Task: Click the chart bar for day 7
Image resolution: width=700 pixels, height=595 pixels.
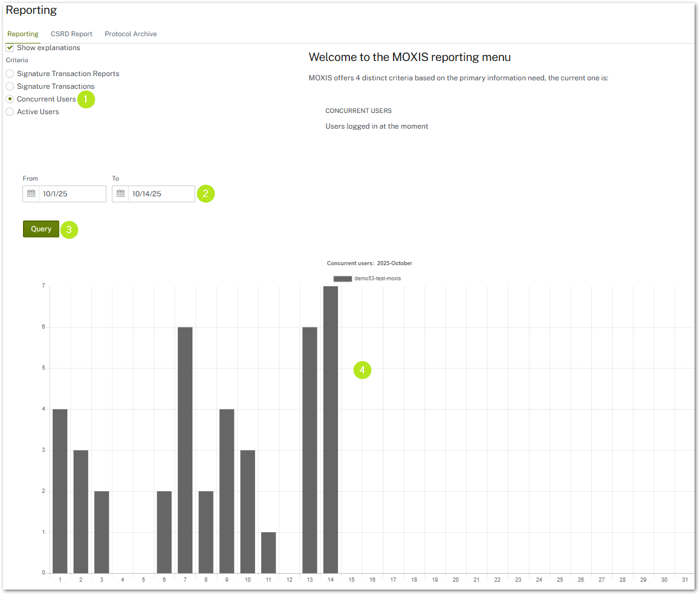Action: pyautogui.click(x=185, y=450)
